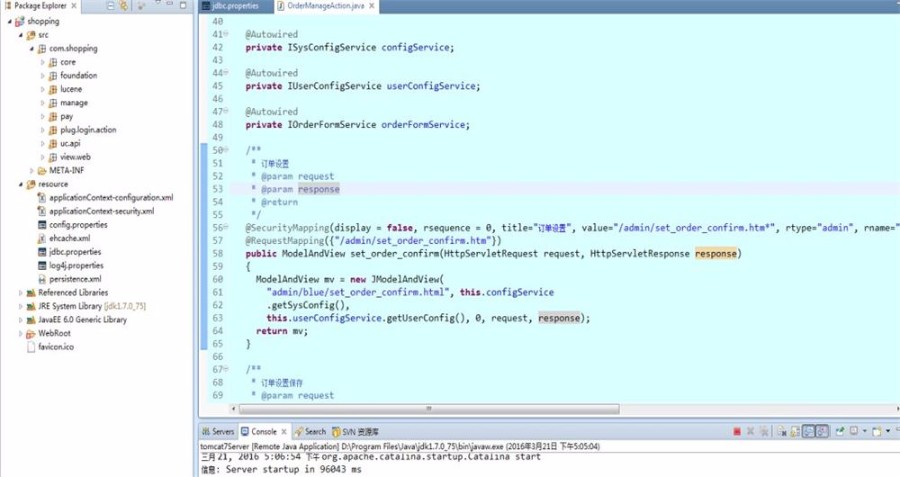This screenshot has height=477, width=900.
Task: Select the OrderManageAction.java editor tab
Action: click(x=325, y=6)
